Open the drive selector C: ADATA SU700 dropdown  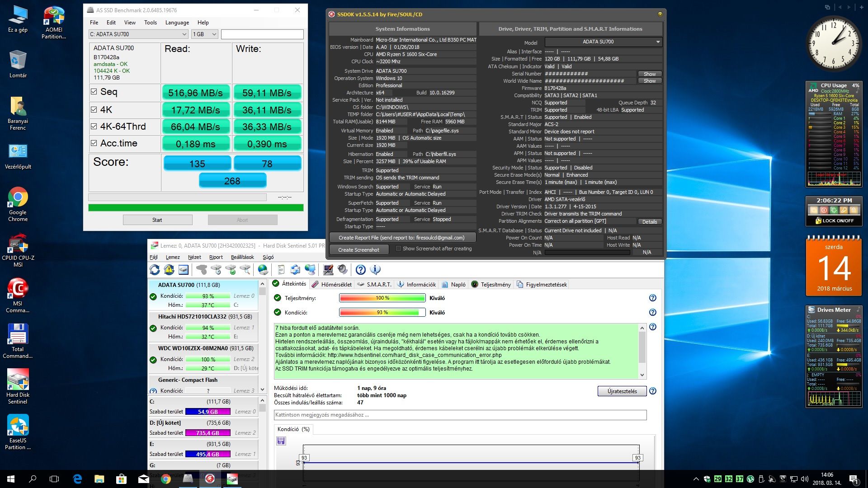[x=138, y=34]
